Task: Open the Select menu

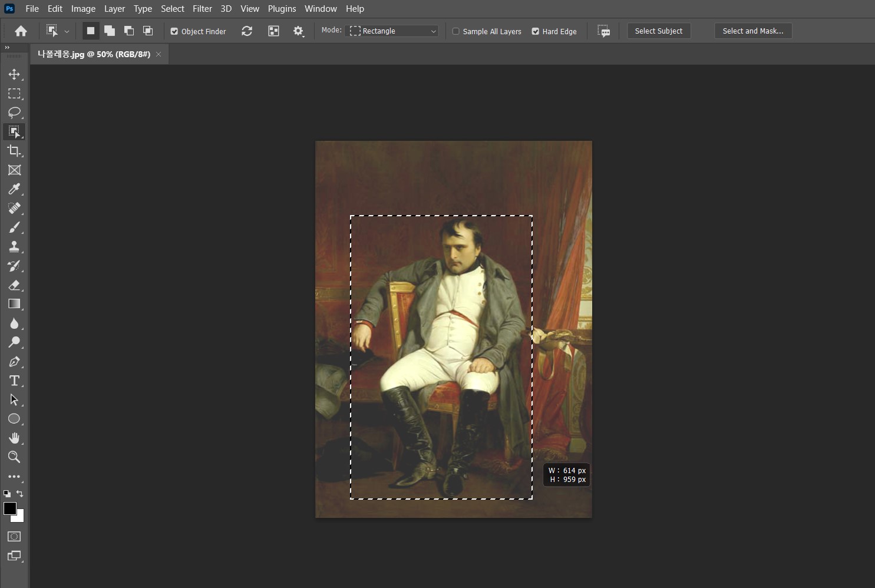Action: (173, 9)
